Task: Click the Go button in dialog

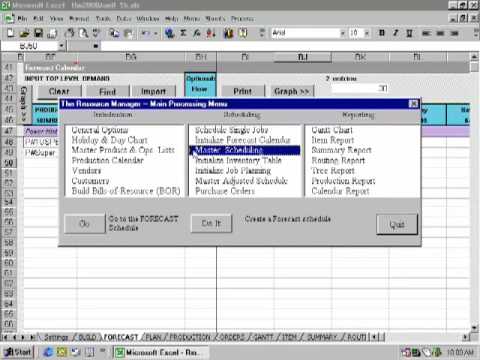Action: [x=85, y=223]
